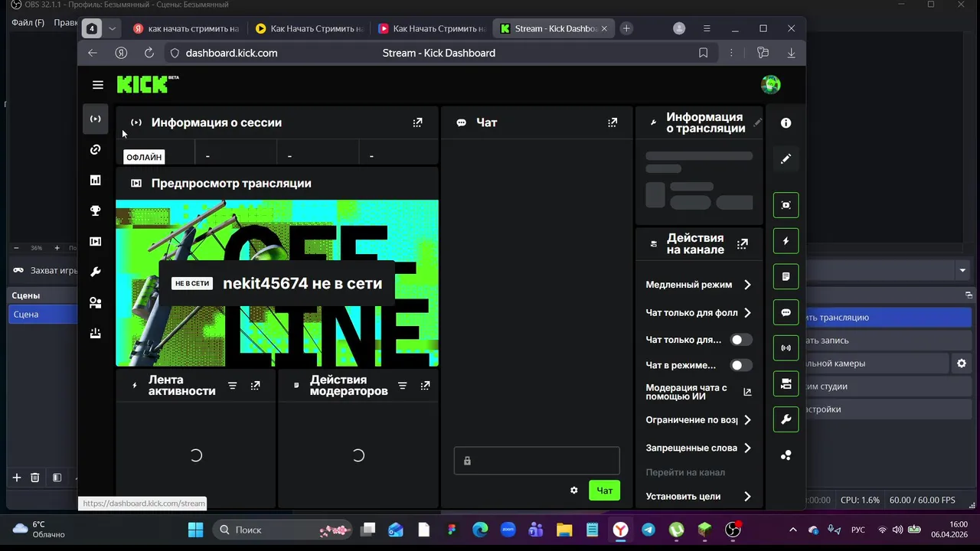Expand 'Медленный режим' option
This screenshot has height=551, width=980.
click(x=698, y=285)
